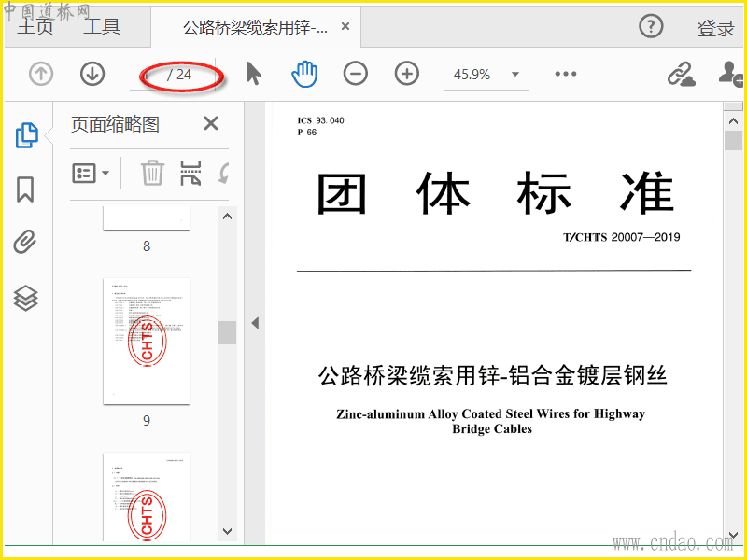Click the page number input field
Viewport: 747px width, 560px height.
148,75
